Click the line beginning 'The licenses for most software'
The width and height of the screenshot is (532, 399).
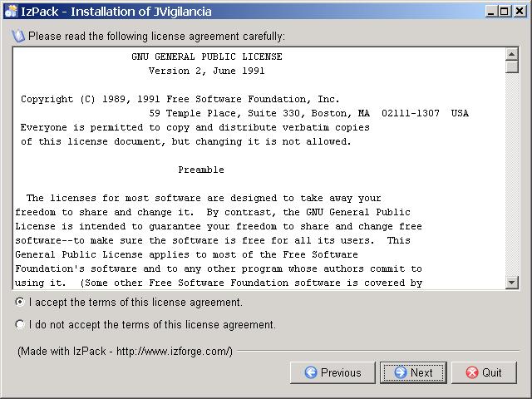pos(204,198)
